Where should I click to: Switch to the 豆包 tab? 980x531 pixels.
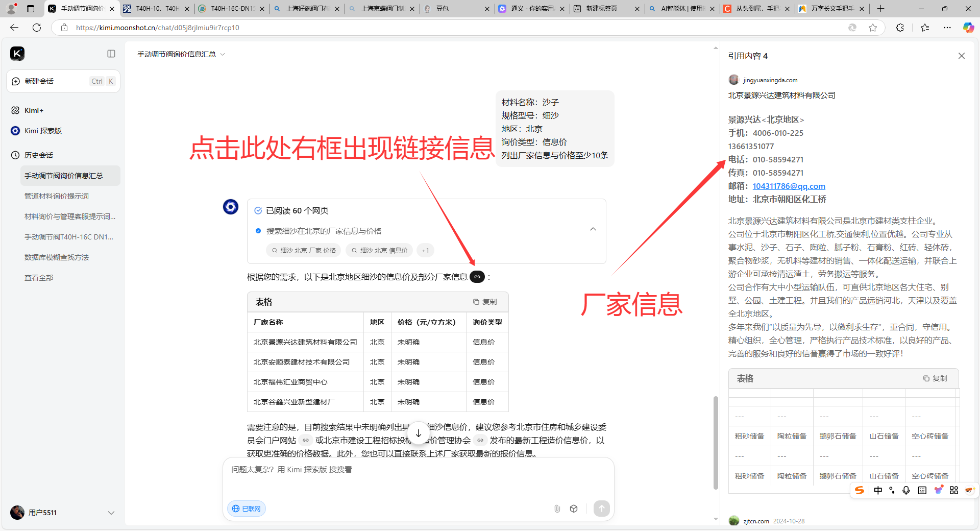coord(457,9)
